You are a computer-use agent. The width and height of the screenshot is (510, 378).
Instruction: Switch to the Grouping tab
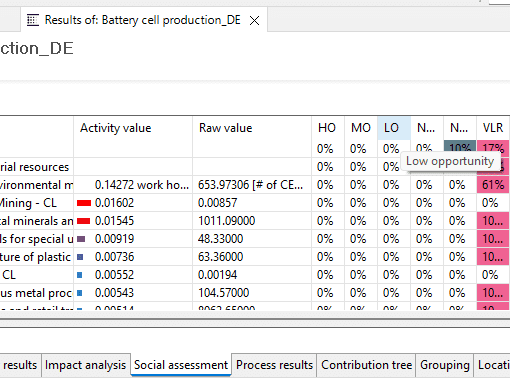click(445, 365)
